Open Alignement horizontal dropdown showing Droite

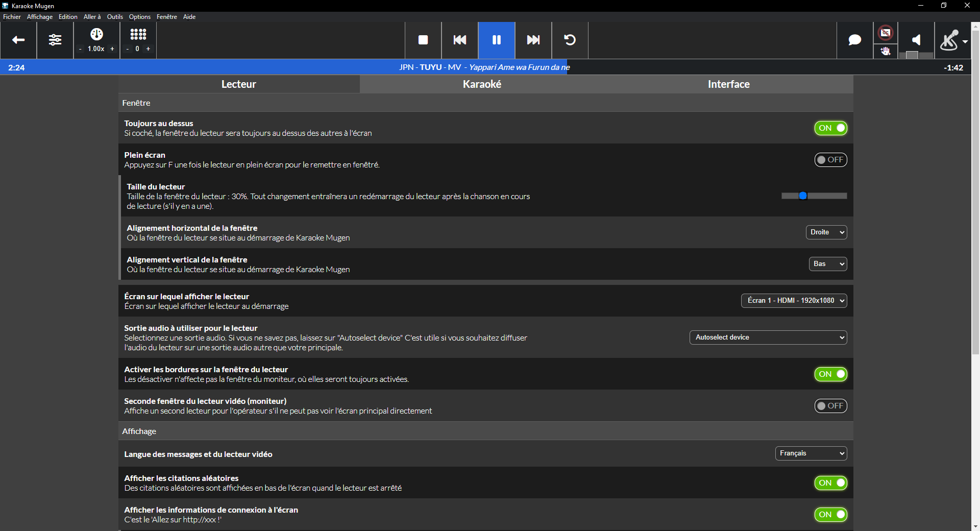pos(826,232)
